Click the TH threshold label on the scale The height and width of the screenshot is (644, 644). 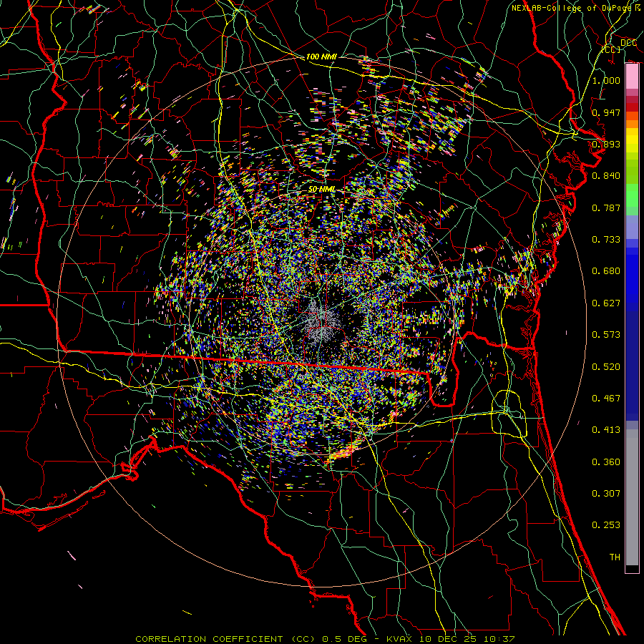coord(615,557)
